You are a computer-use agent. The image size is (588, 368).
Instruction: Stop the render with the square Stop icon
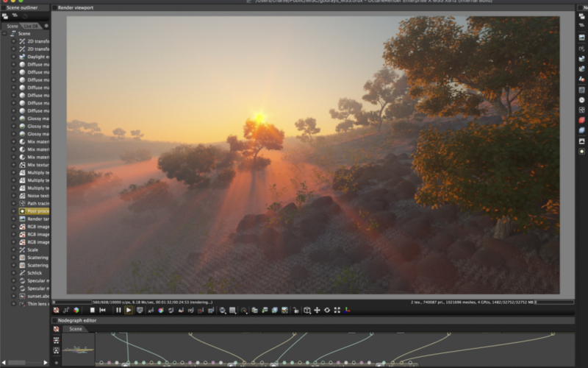point(93,310)
